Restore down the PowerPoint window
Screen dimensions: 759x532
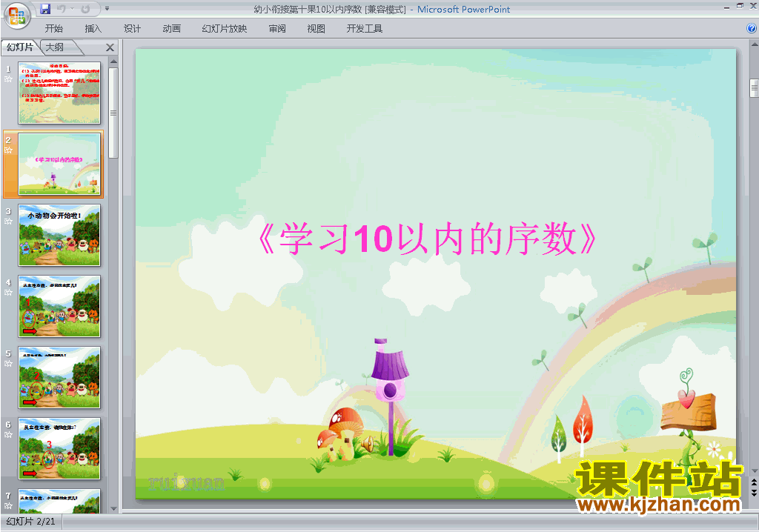tap(740, 6)
